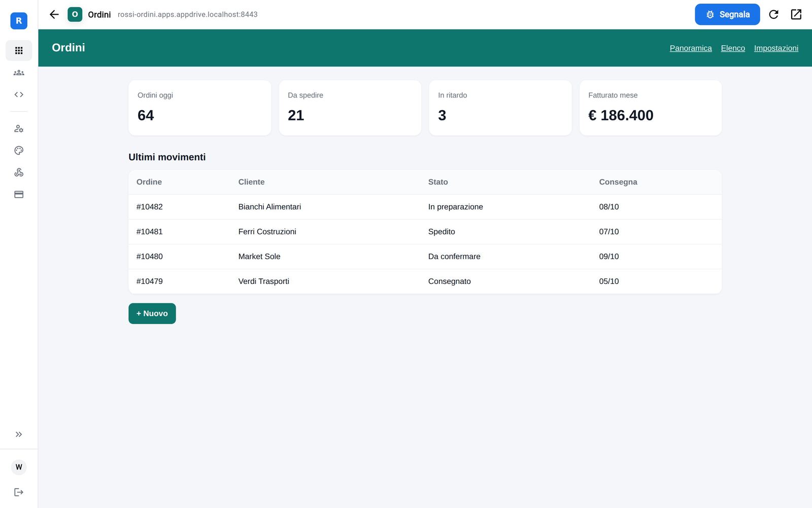Viewport: 812px width, 508px height.
Task: Click the green O app icon
Action: 75,14
